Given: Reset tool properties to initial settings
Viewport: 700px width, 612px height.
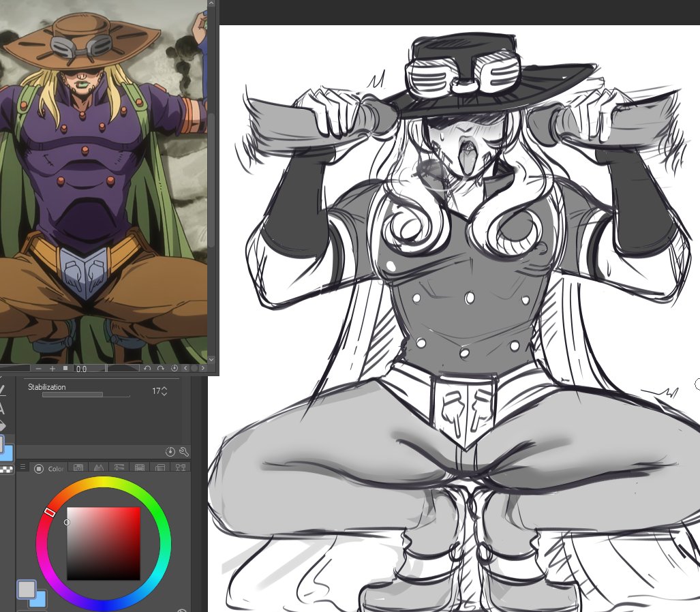Looking at the screenshot, I should (170, 452).
